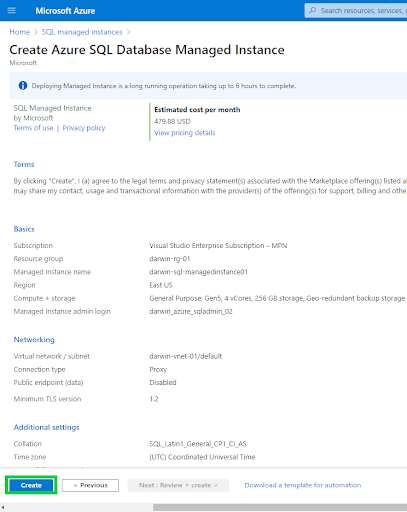The image size is (407, 512).
Task: Select the Public endpoint (data) label
Action: [48, 383]
